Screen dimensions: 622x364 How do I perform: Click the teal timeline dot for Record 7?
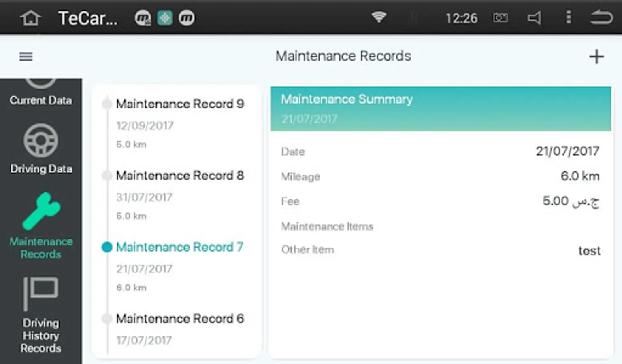(107, 247)
